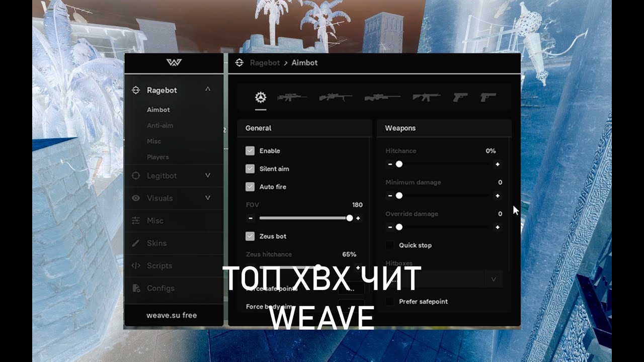Select the assault rifle weapon icon
644x362 pixels.
tap(426, 97)
